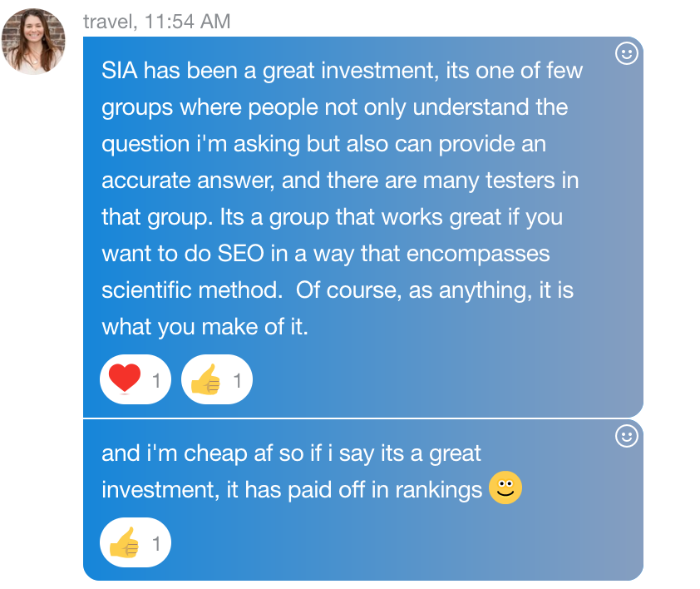This screenshot has height=589, width=700.
Task: Click the thumbs-up count on the first message
Action: click(237, 381)
